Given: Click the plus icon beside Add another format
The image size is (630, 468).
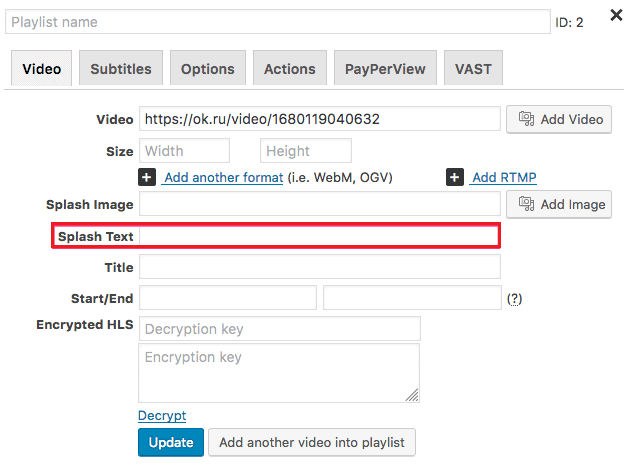Looking at the screenshot, I should click(147, 177).
